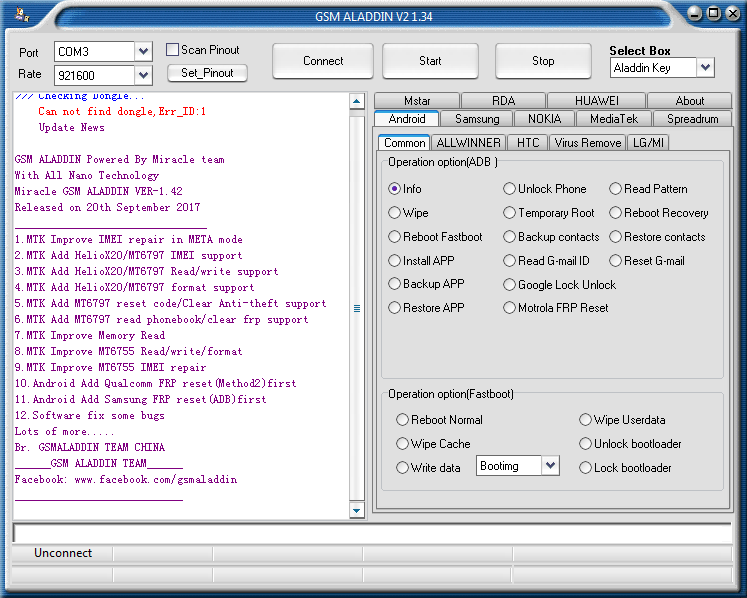Select Wipe Cache fastboot option

click(x=403, y=444)
